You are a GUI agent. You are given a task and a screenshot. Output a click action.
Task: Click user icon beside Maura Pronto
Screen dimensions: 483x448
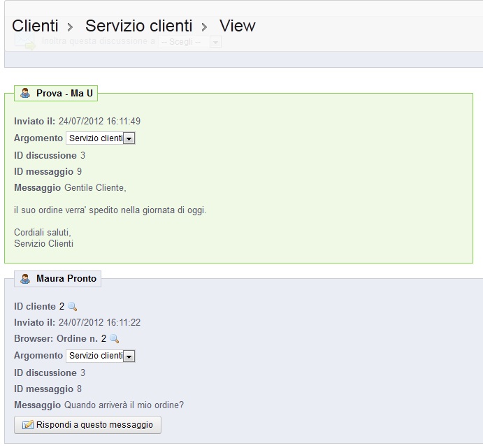[25, 279]
